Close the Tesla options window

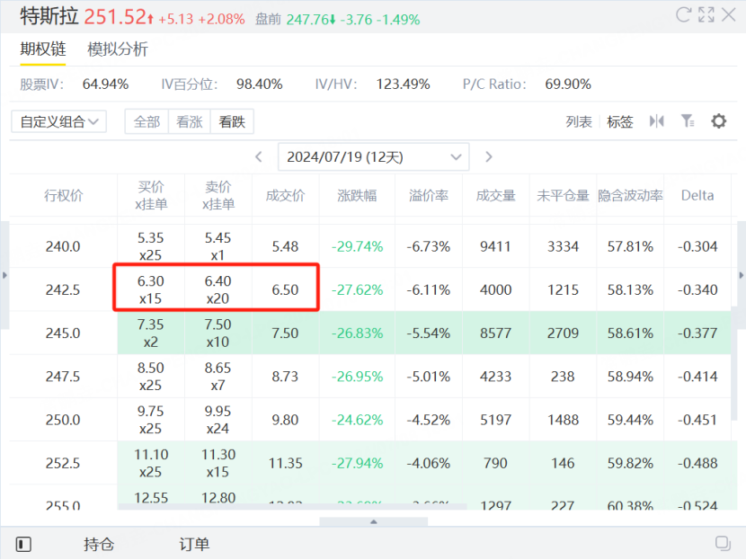pos(728,14)
